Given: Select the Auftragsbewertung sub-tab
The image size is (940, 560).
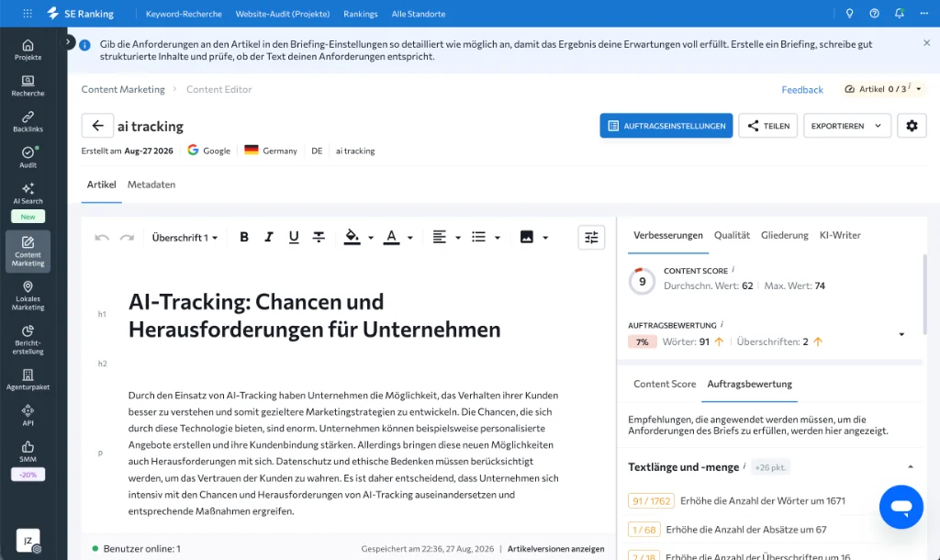Looking at the screenshot, I should coord(749,384).
